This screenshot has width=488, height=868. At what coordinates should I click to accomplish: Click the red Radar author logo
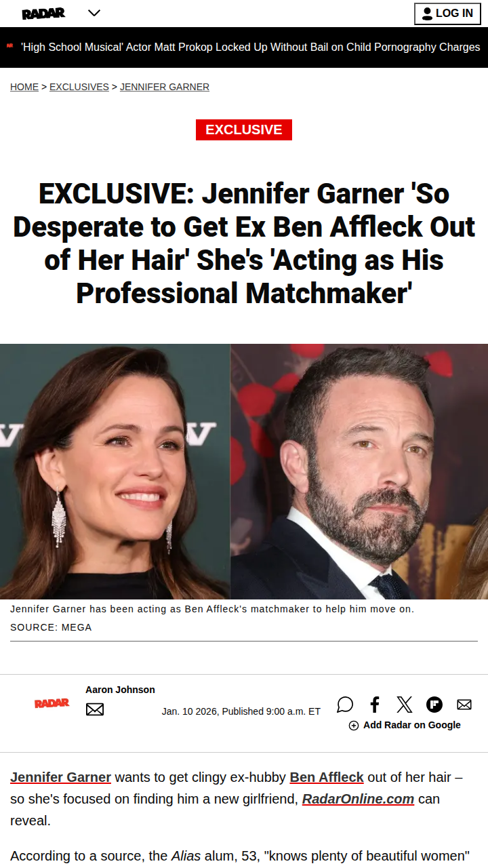[x=52, y=703]
